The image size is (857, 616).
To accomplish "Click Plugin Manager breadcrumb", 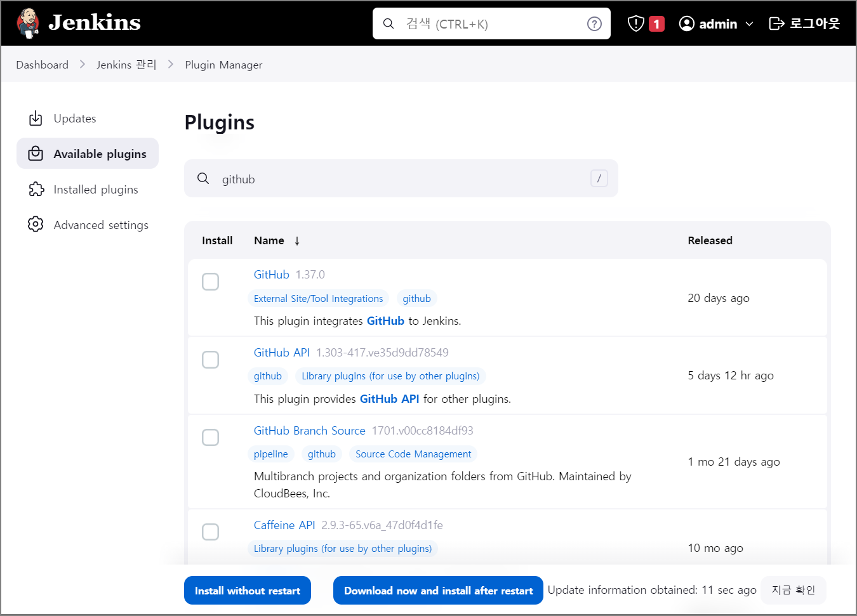I will click(x=223, y=65).
